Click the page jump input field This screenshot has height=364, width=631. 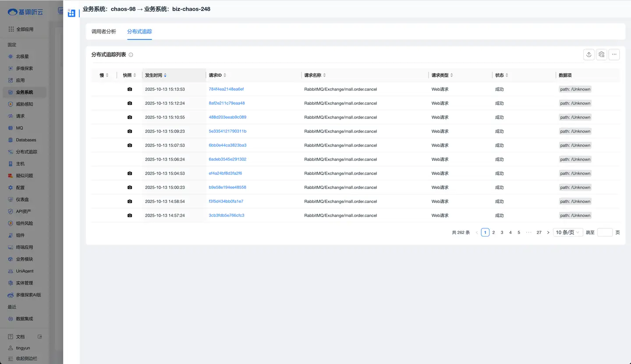click(605, 233)
